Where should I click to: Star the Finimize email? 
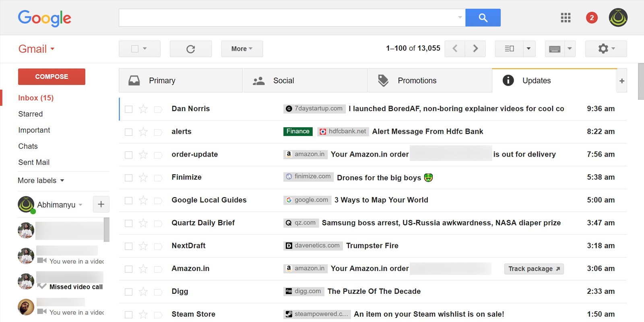(x=143, y=178)
